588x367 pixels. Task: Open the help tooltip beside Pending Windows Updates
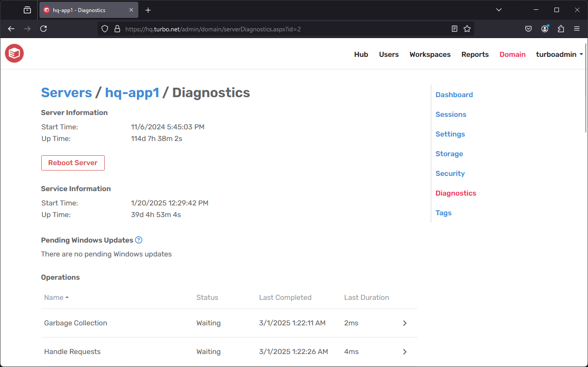click(139, 240)
